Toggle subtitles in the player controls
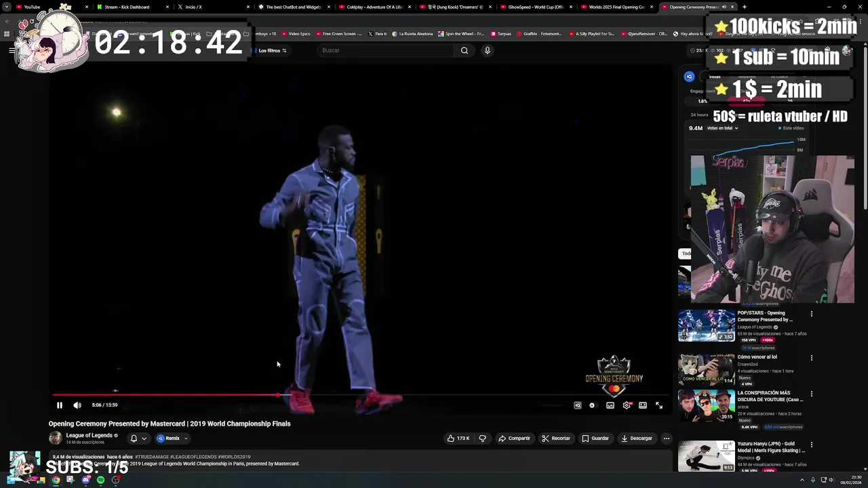The width and height of the screenshot is (868, 488). (610, 405)
